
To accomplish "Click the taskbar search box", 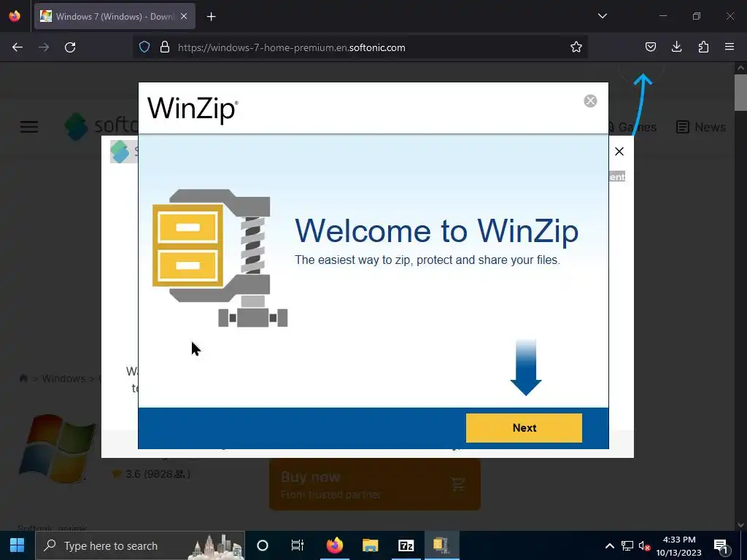I will [140, 545].
